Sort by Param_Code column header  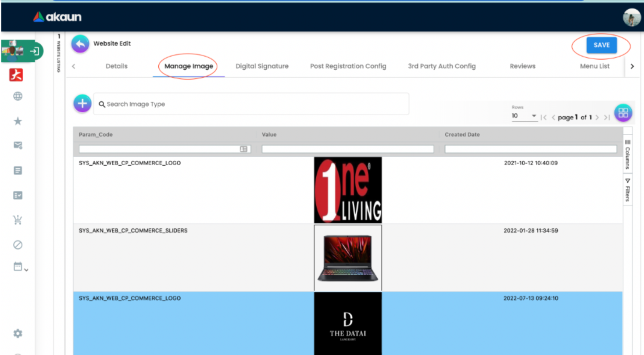(96, 135)
